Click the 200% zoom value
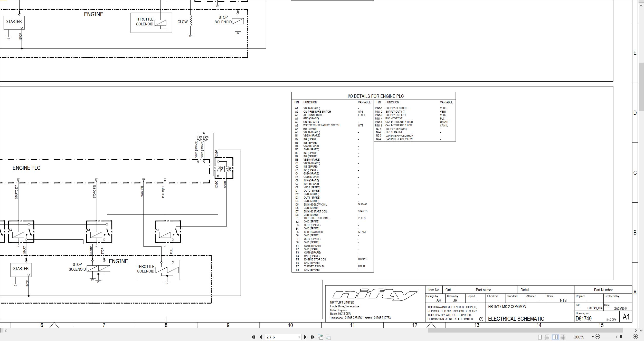 click(x=579, y=337)
